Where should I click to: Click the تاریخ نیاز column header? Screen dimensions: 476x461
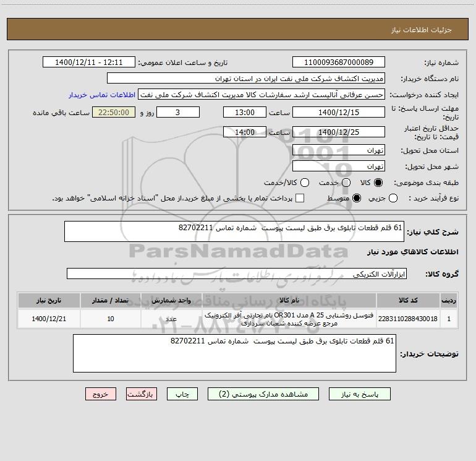pyautogui.click(x=49, y=300)
